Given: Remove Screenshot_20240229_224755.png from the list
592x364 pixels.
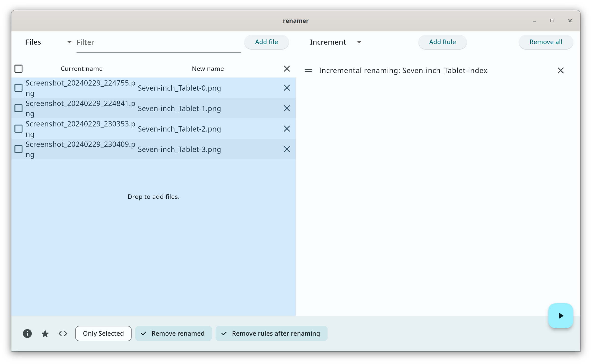Looking at the screenshot, I should tap(287, 88).
